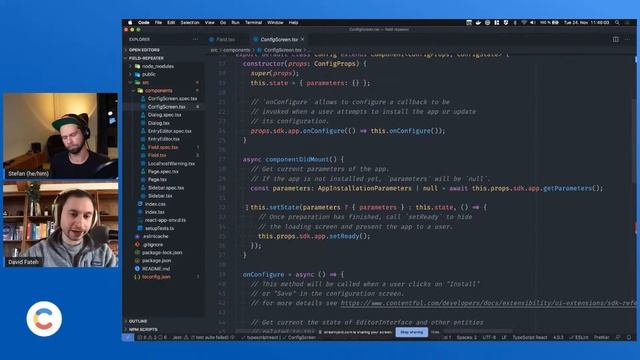Open the View menu

(210, 23)
